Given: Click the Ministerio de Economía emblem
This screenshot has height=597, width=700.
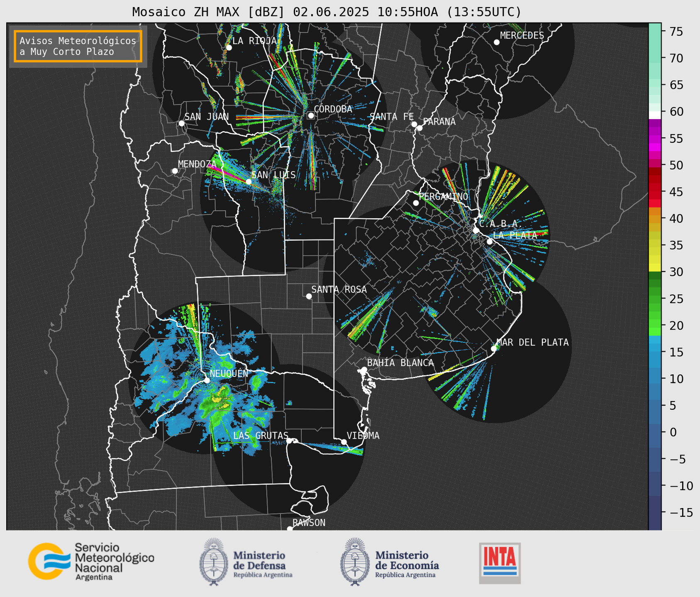Looking at the screenshot, I should click(x=355, y=562).
